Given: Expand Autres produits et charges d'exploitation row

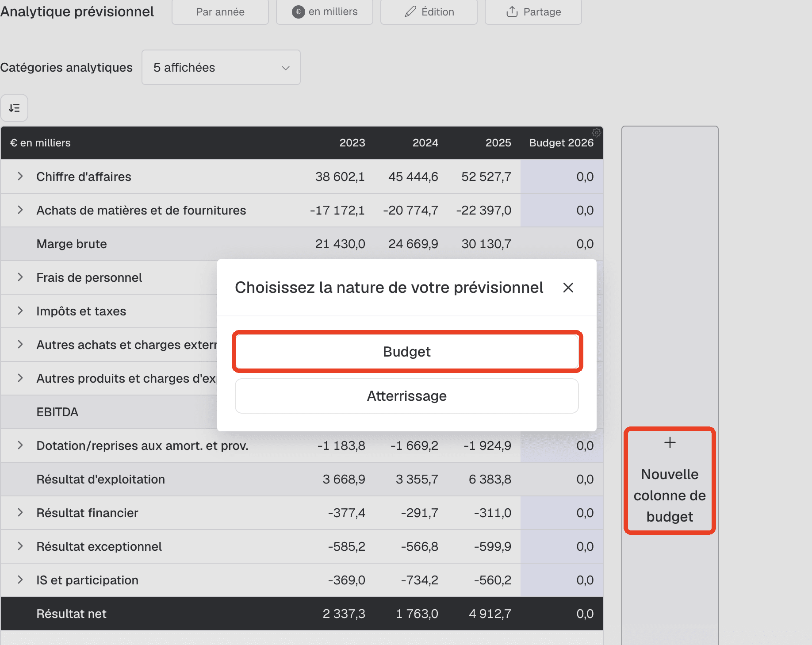Looking at the screenshot, I should [x=20, y=378].
